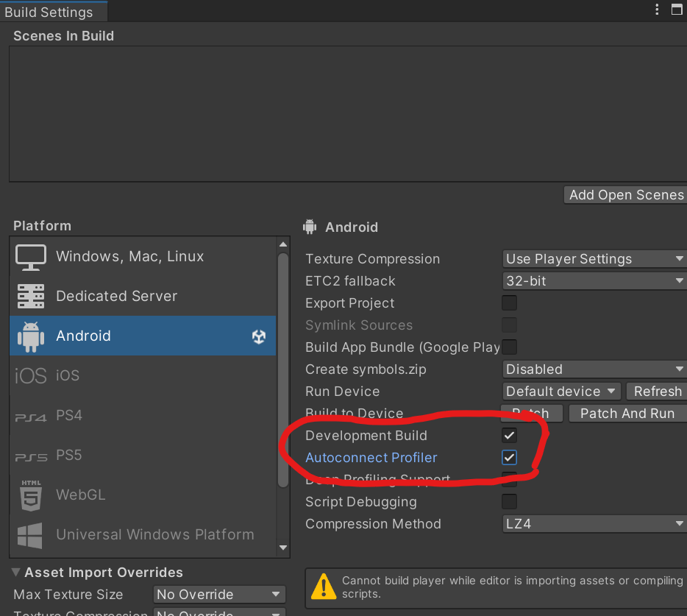Toggle the Export Project checkbox
Image resolution: width=687 pixels, height=616 pixels.
click(509, 303)
